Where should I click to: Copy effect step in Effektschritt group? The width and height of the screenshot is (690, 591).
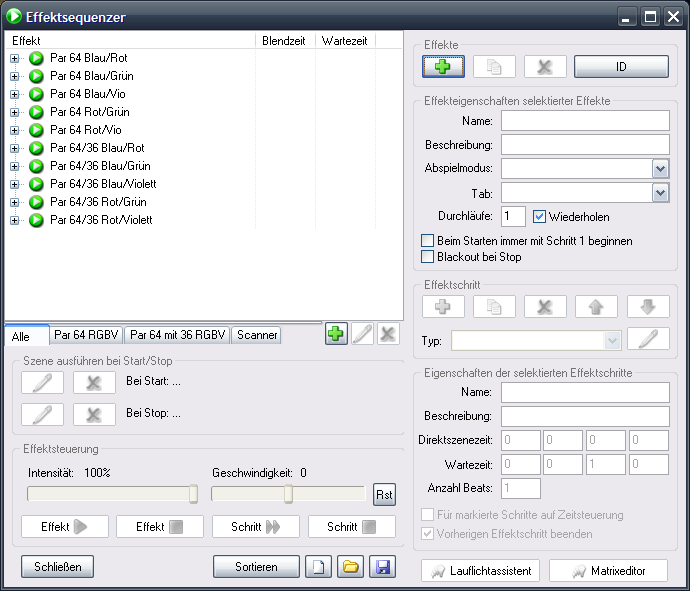[x=494, y=306]
